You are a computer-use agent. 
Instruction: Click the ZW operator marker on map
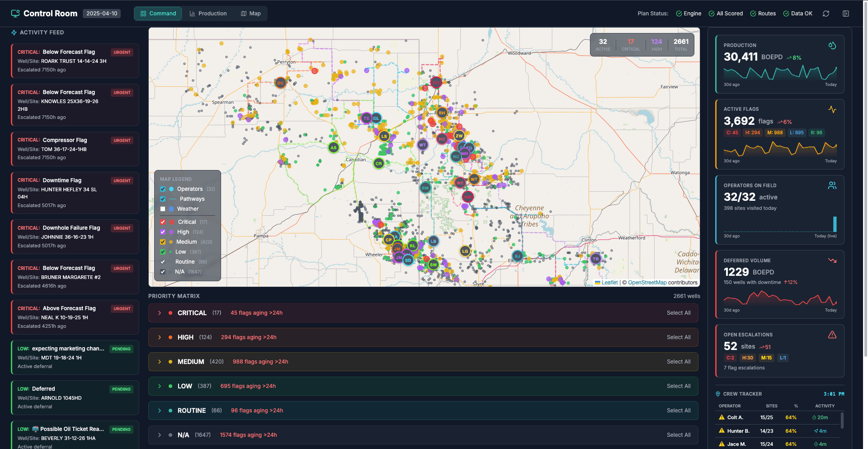(459, 136)
